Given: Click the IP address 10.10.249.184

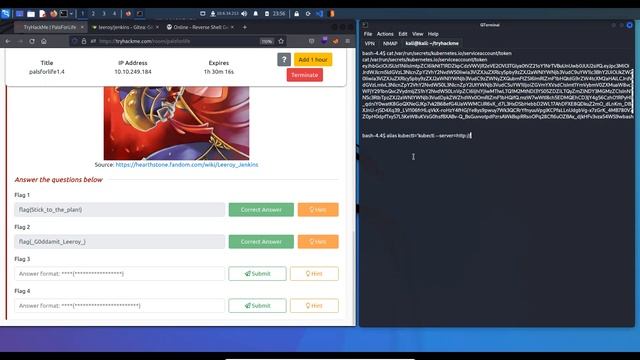Looking at the screenshot, I should [133, 72].
